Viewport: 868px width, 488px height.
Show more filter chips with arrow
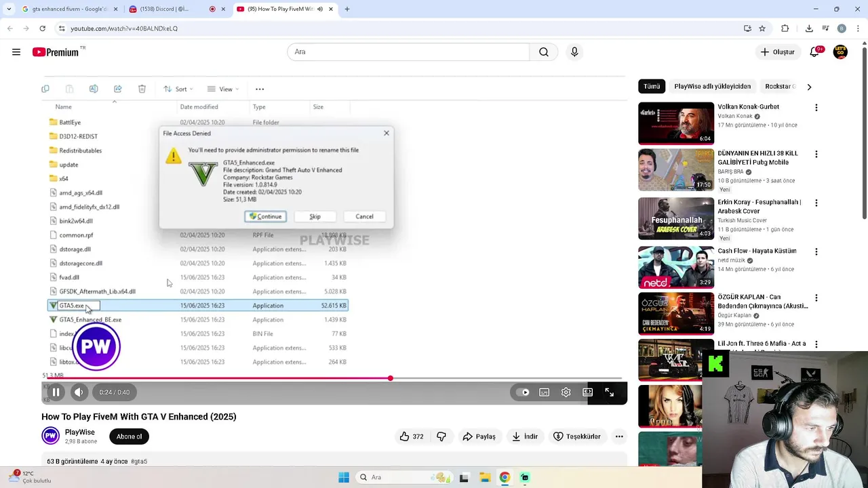809,87
